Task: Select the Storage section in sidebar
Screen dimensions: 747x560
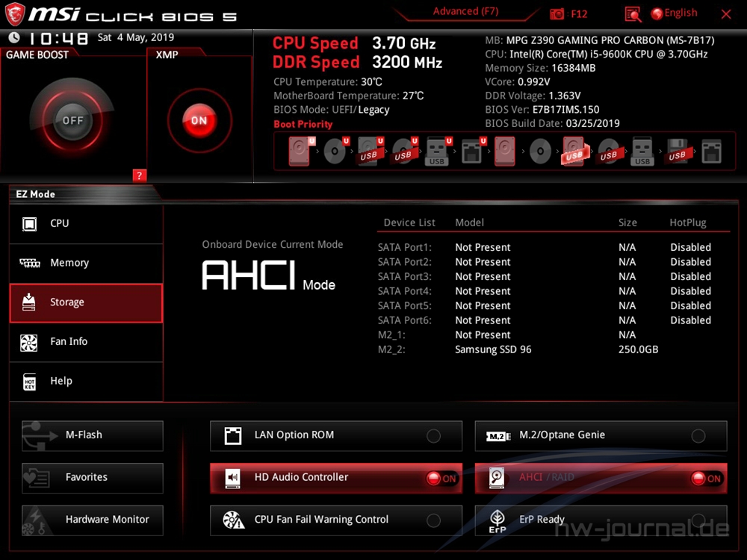Action: click(x=86, y=302)
